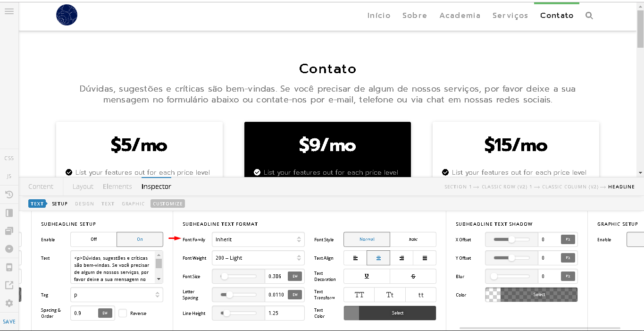
Task: Justify subheadline text
Action: [x=425, y=258]
